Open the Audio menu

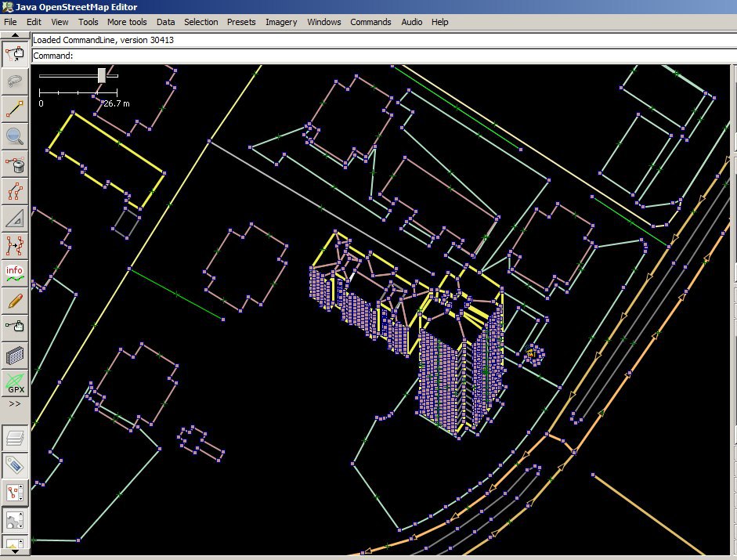pos(412,22)
